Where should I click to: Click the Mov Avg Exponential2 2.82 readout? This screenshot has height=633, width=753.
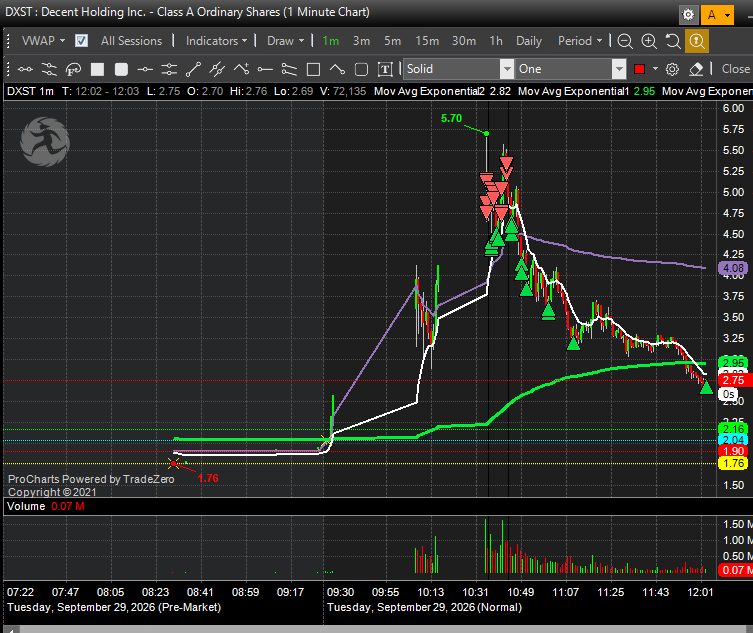click(442, 91)
